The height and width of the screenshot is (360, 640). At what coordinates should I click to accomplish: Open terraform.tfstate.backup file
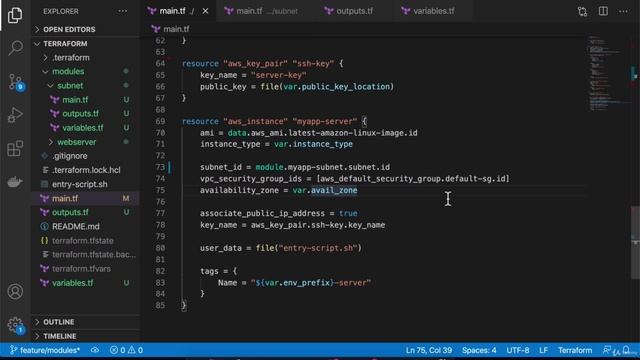pyautogui.click(x=85, y=255)
